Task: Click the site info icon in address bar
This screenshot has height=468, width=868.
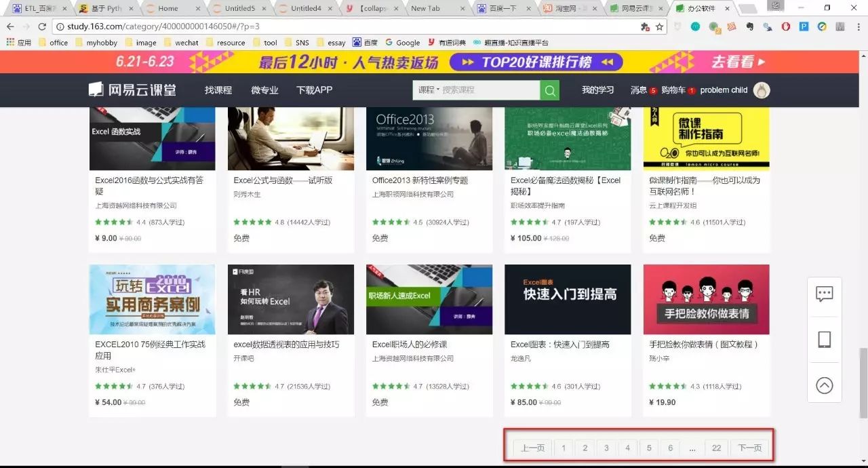Action: pyautogui.click(x=60, y=27)
